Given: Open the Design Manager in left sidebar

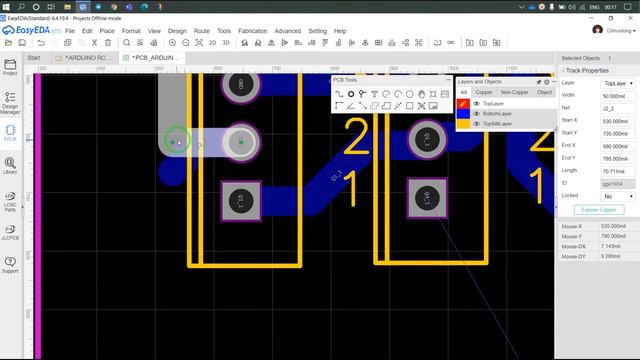Looking at the screenshot, I should [10, 102].
